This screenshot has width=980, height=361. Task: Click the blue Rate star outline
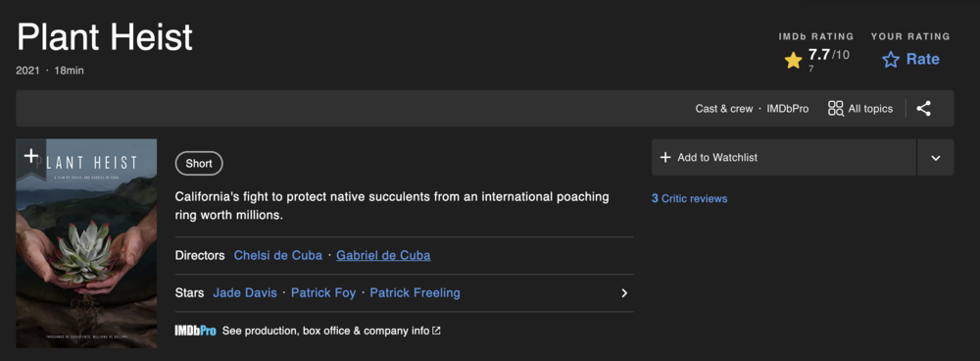[x=891, y=60]
